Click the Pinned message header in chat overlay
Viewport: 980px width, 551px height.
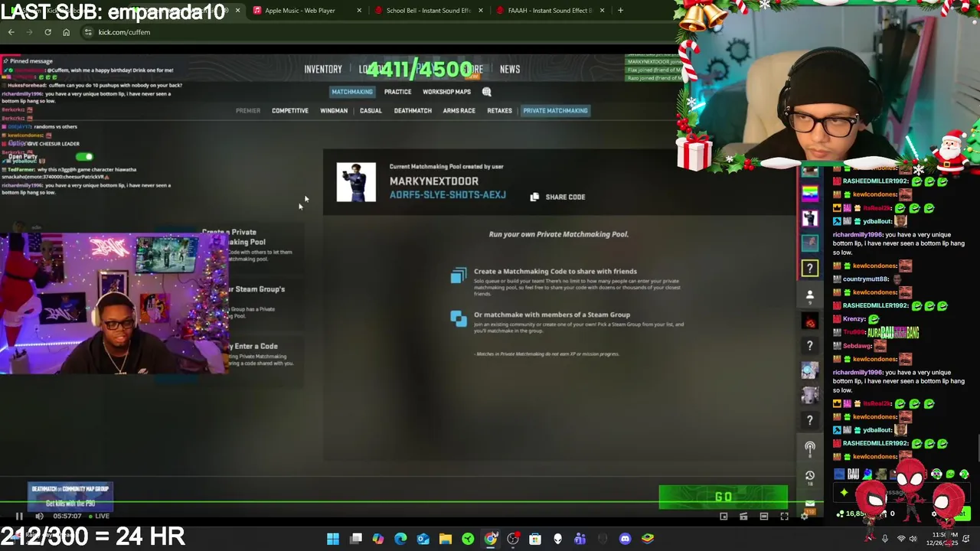click(28, 61)
